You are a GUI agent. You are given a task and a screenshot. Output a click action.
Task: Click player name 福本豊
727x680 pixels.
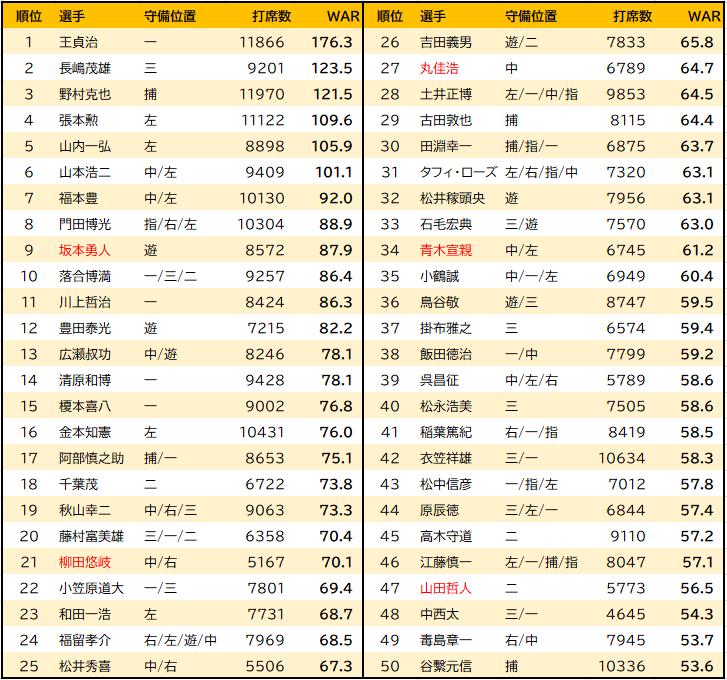coord(78,198)
